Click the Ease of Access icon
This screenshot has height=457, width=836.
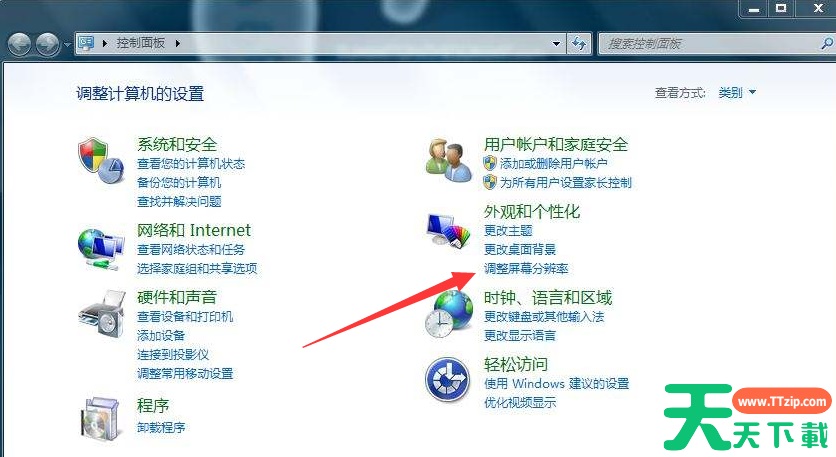pos(448,379)
